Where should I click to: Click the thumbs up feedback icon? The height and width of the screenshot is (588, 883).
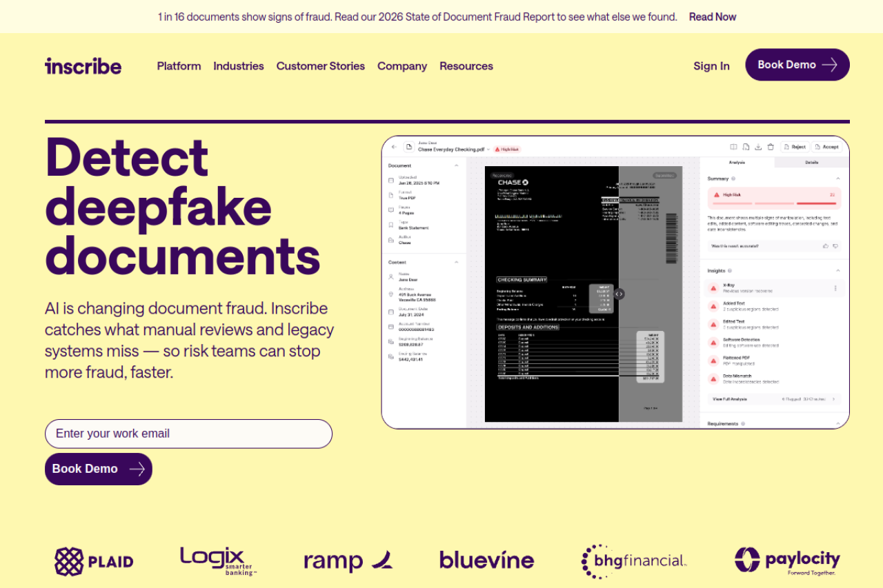[826, 246]
